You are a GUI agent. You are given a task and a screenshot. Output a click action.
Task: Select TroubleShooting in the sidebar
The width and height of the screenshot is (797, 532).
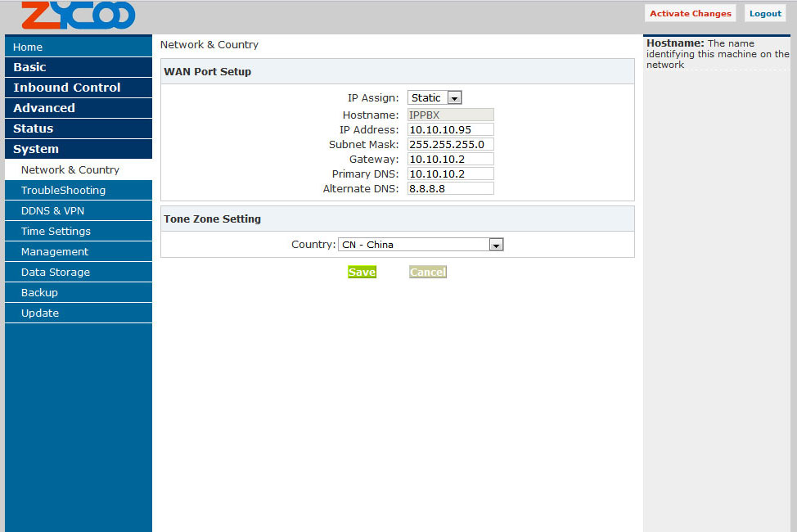pos(78,191)
